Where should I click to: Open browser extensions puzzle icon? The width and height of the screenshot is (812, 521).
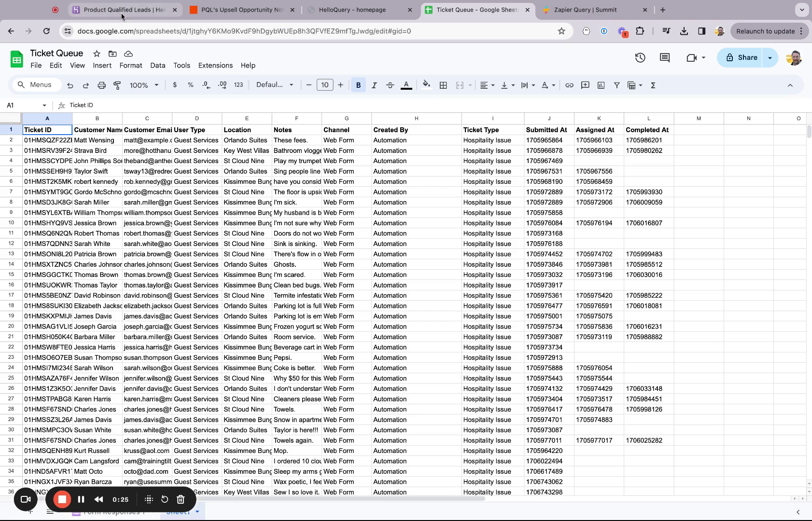[640, 31]
